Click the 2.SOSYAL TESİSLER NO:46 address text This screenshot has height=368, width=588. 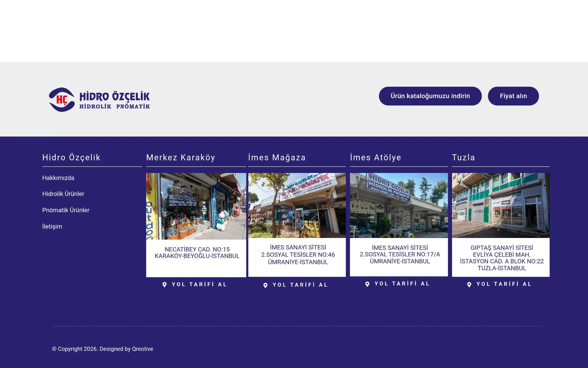pyautogui.click(x=298, y=255)
